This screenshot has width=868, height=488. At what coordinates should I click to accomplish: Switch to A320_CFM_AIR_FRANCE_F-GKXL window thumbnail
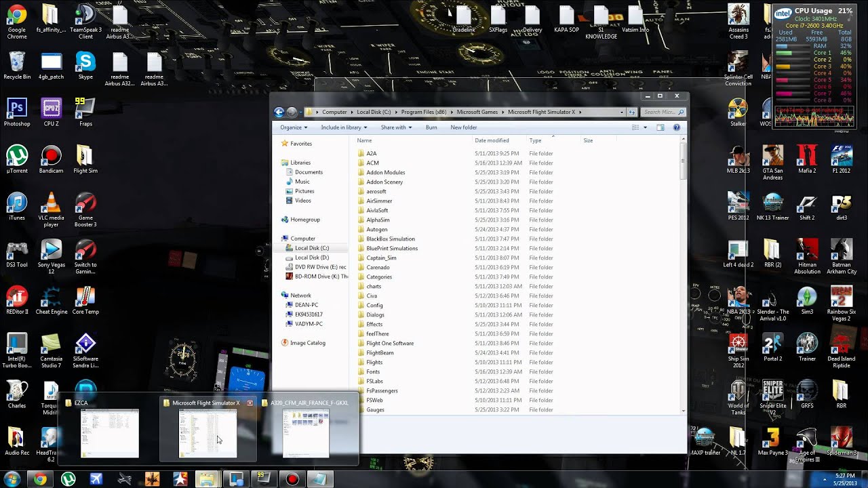tap(306, 434)
